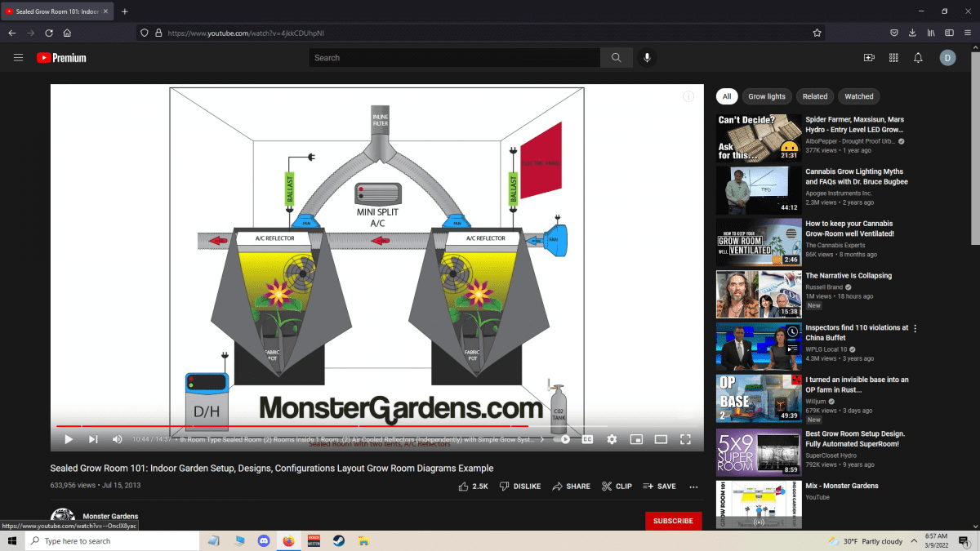Click the SHARE button
The width and height of the screenshot is (980, 551).
click(571, 487)
